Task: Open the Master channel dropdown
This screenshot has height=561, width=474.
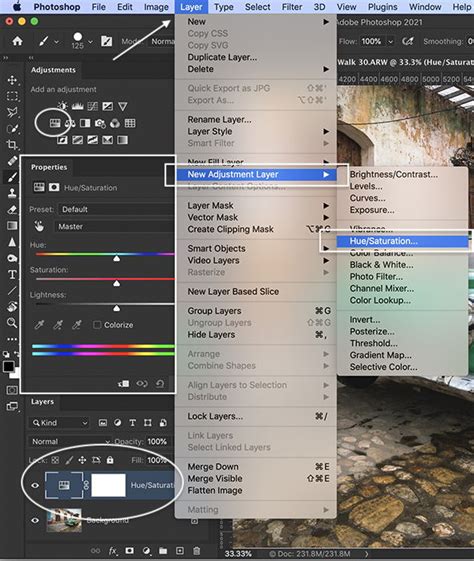Action: pos(114,226)
